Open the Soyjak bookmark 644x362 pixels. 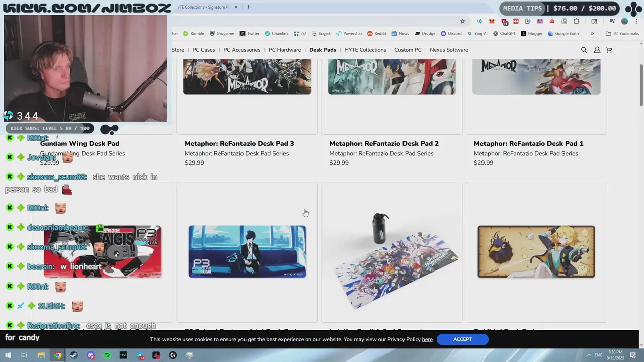321,34
